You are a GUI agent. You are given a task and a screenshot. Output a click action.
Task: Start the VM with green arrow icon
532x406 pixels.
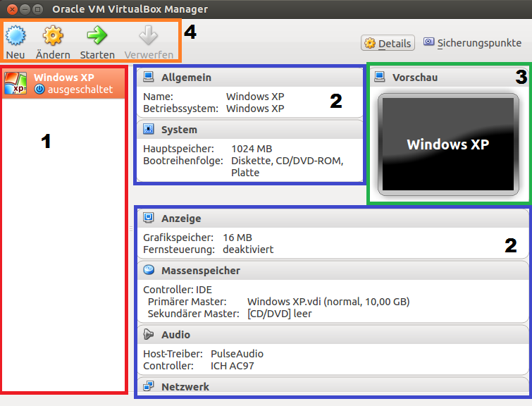[x=97, y=35]
